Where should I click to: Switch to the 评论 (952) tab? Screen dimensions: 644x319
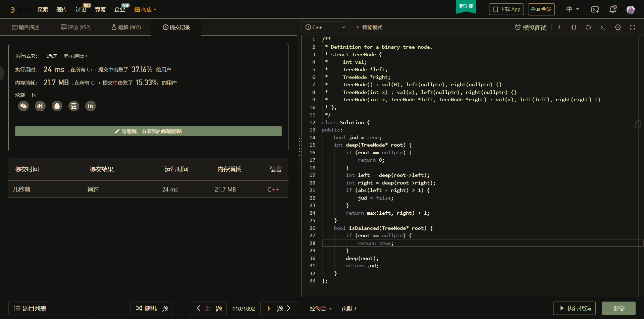click(x=76, y=27)
